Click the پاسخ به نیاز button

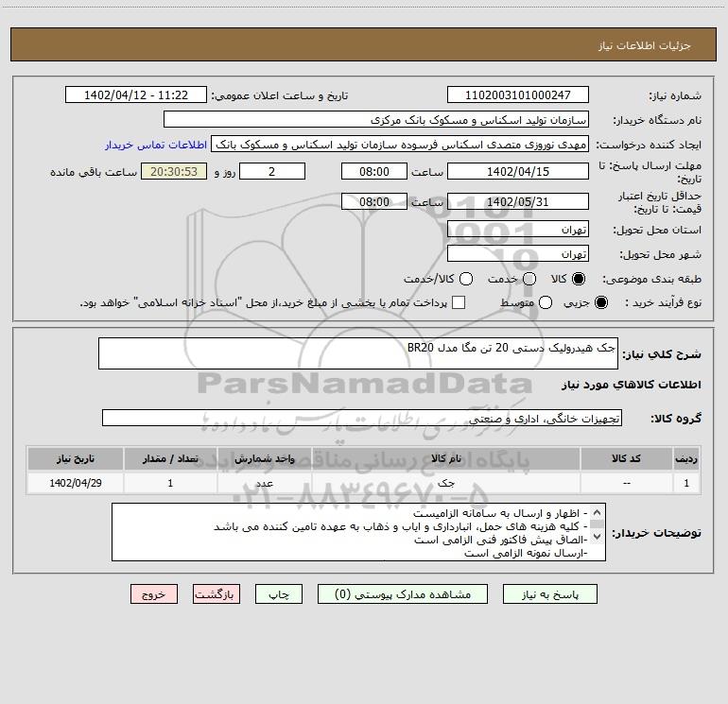pyautogui.click(x=549, y=594)
